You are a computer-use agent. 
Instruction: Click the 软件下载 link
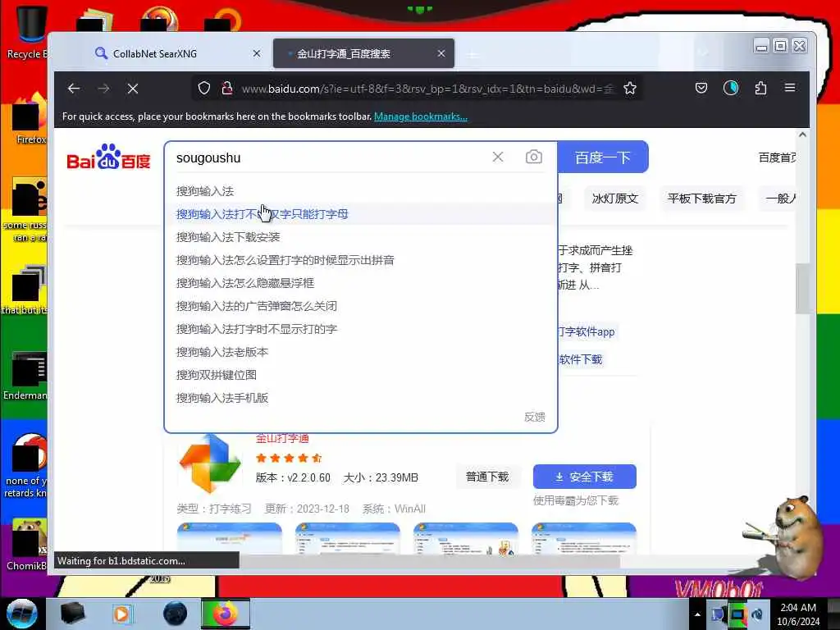tap(581, 359)
